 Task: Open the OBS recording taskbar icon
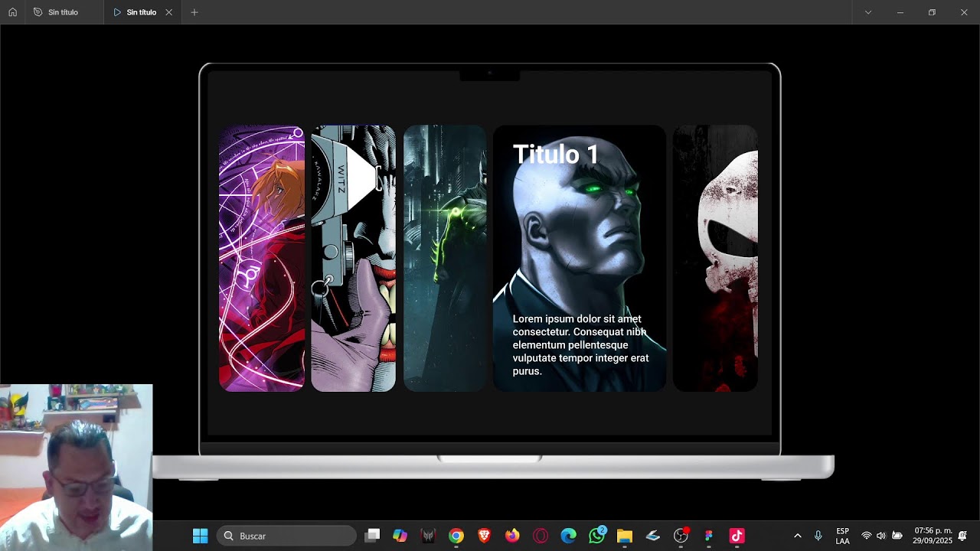click(x=681, y=536)
